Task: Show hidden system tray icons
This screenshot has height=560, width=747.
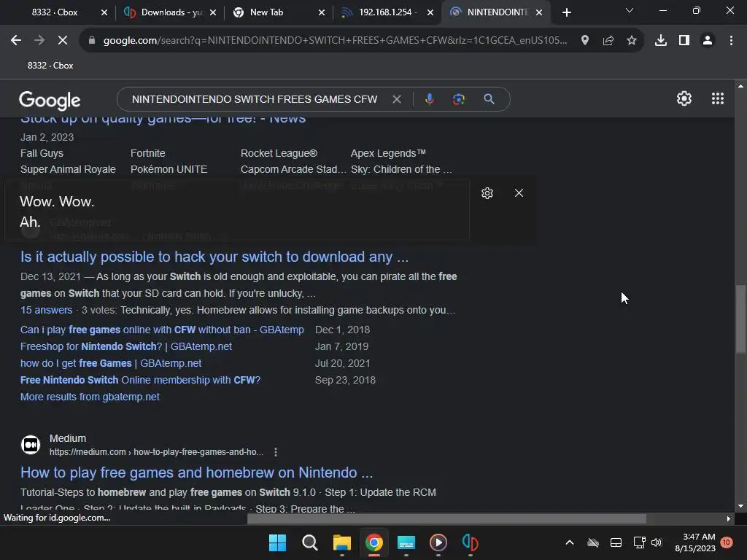Action: point(569,542)
